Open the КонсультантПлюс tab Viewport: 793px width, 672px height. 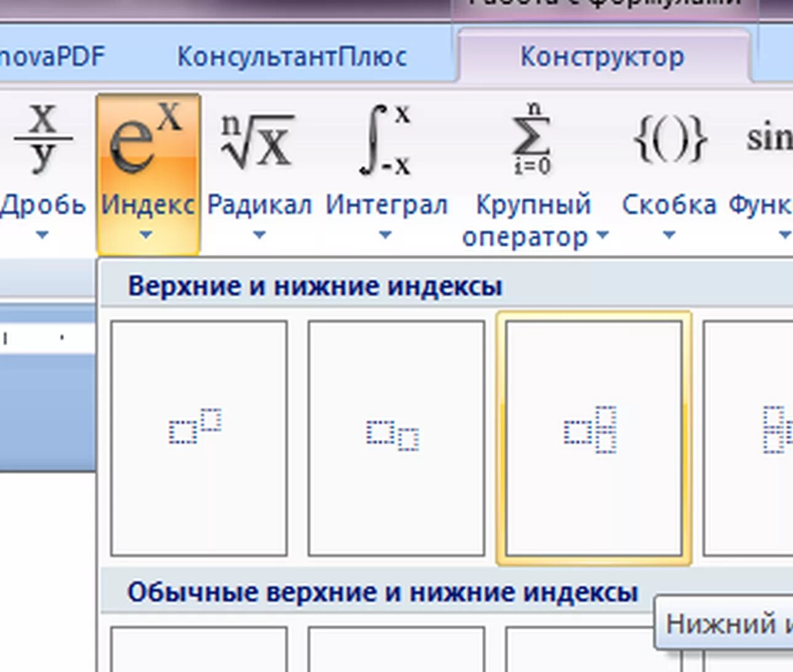(x=292, y=57)
